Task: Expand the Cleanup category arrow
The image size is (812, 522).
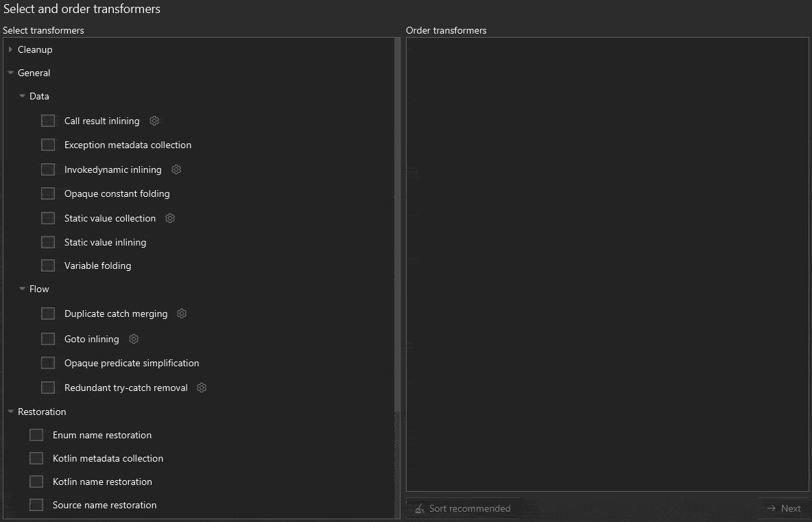Action: [x=10, y=49]
